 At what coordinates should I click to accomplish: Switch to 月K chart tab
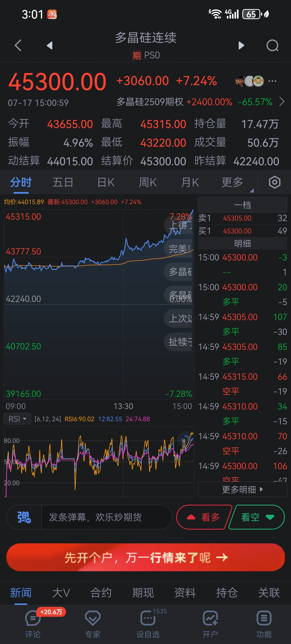[x=190, y=182]
